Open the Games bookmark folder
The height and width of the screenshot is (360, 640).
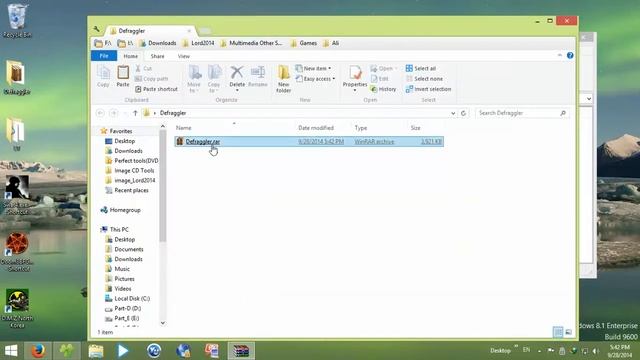click(x=304, y=43)
